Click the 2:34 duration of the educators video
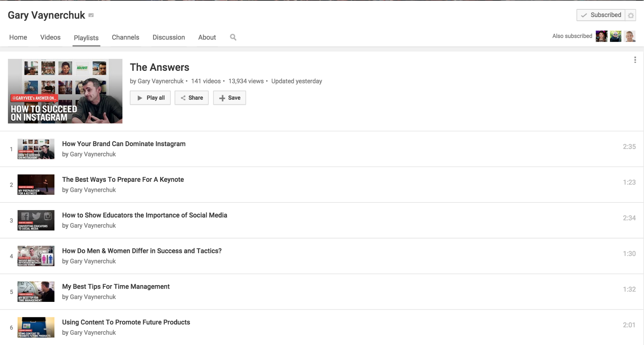644x345 pixels. 629,218
